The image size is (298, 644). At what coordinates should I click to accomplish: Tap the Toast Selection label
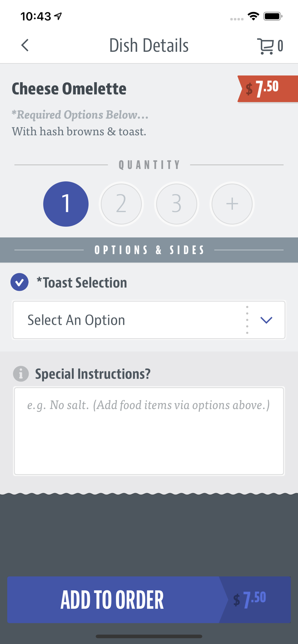(82, 282)
